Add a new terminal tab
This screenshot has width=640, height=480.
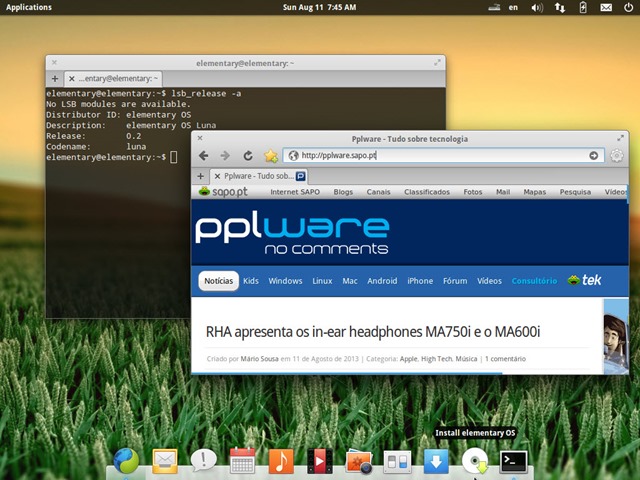[x=55, y=78]
